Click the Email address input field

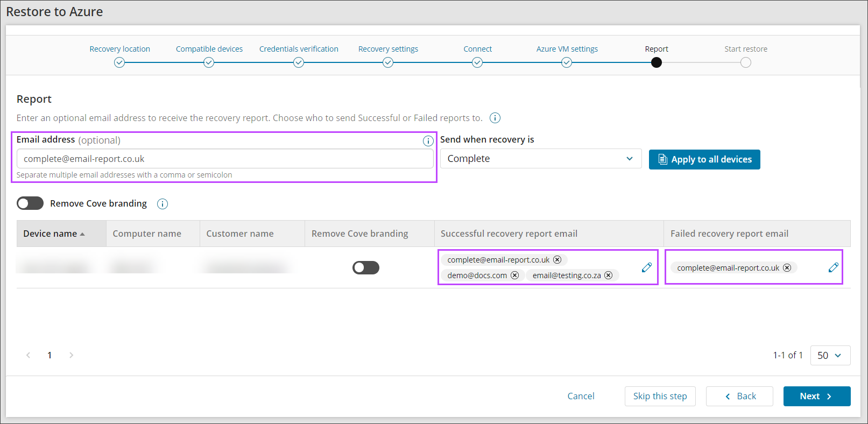point(225,159)
